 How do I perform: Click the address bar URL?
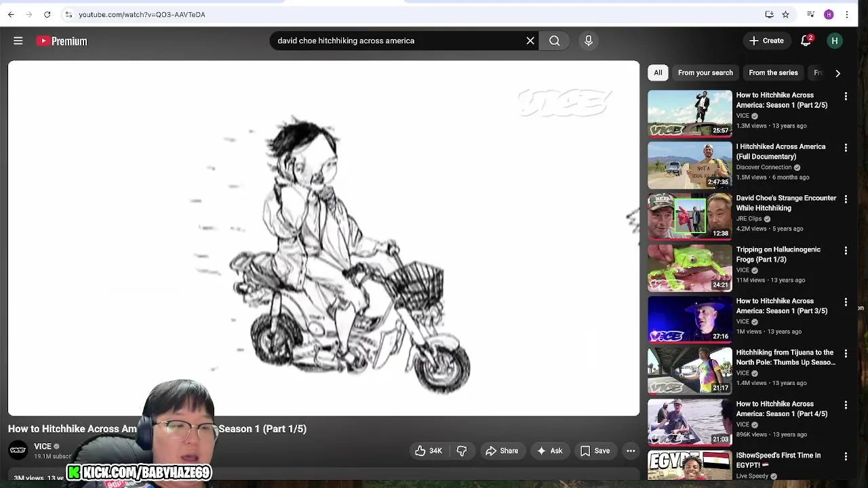[x=142, y=14]
